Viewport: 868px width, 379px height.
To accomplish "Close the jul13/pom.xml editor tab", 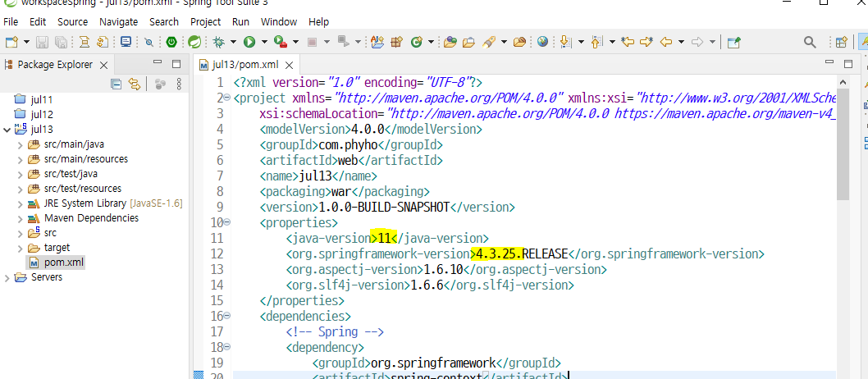I will 289,66.
